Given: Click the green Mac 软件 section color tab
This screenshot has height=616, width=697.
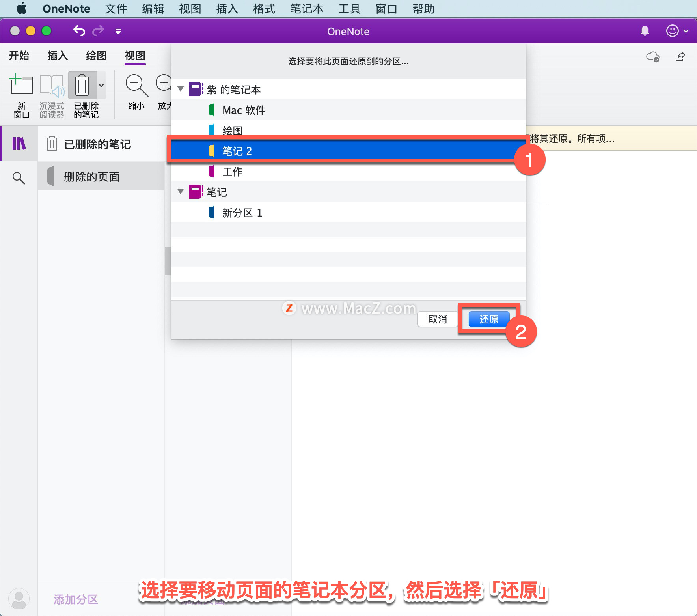Looking at the screenshot, I should pyautogui.click(x=212, y=110).
